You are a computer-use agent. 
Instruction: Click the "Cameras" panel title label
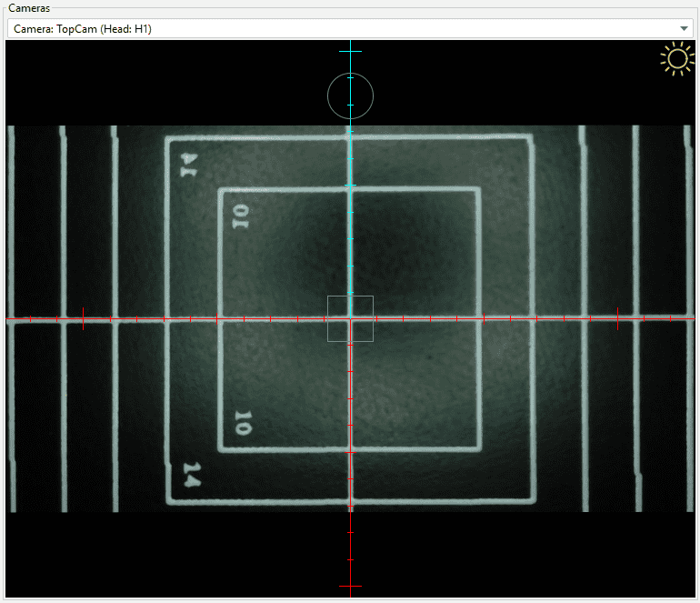point(31,7)
